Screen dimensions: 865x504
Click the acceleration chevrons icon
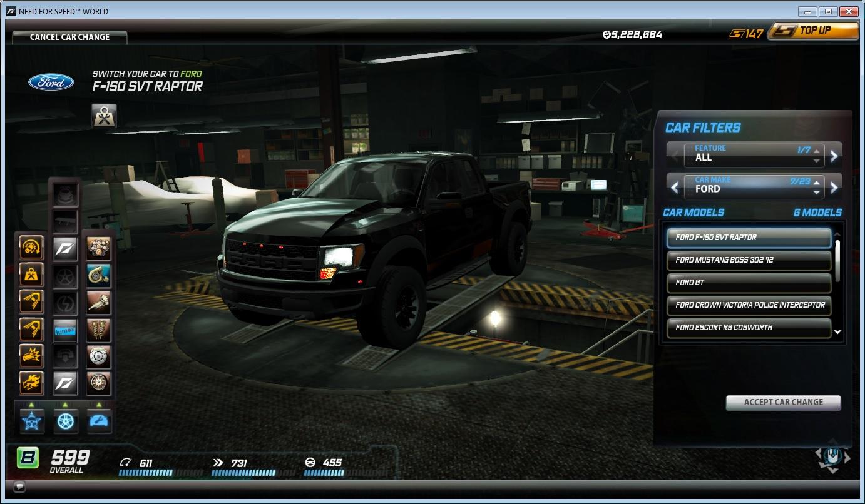218,463
